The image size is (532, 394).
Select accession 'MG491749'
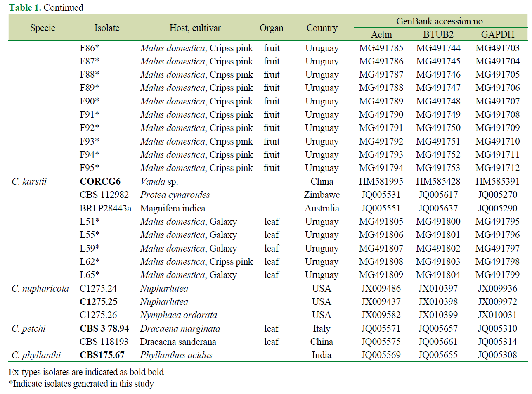pos(438,114)
